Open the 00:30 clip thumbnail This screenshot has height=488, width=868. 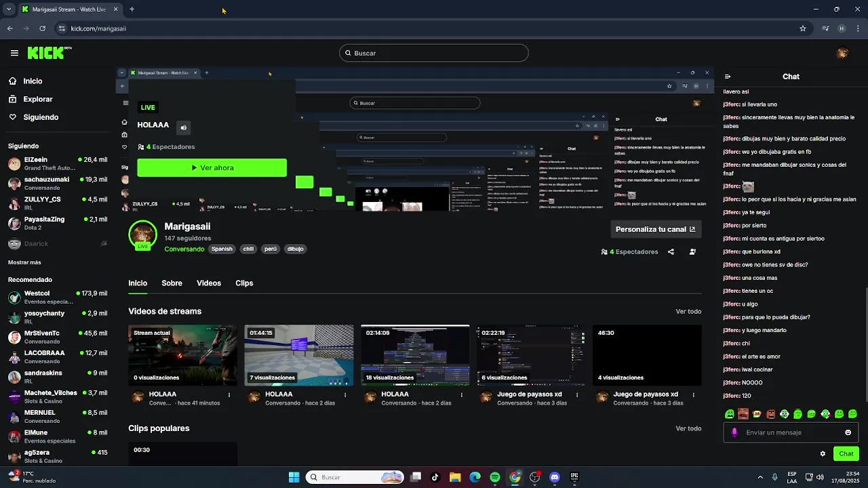(183, 454)
